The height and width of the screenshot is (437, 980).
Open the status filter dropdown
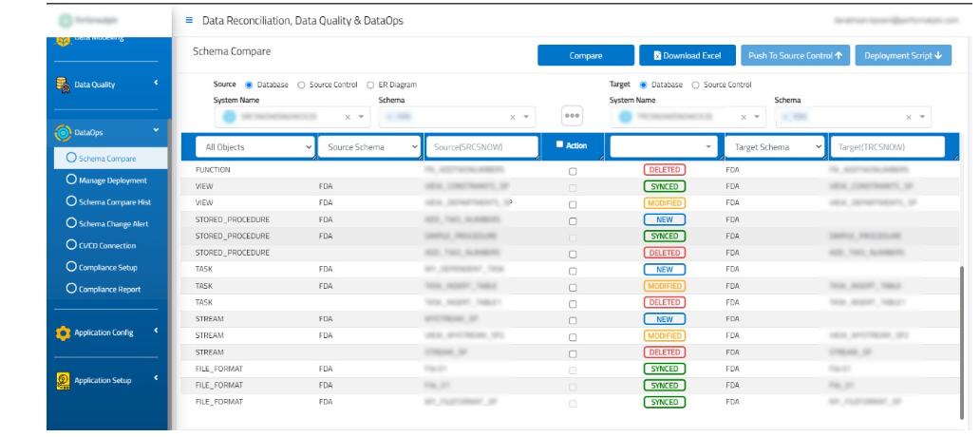click(x=663, y=147)
